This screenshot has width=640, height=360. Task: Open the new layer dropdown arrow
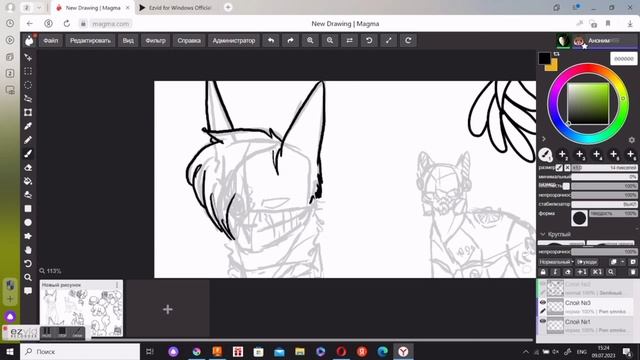[x=622, y=262]
